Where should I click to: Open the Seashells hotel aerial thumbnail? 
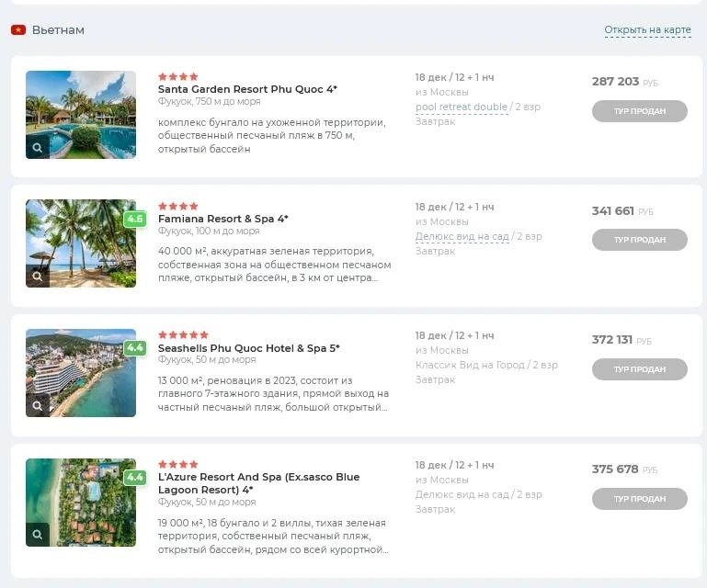(81, 373)
